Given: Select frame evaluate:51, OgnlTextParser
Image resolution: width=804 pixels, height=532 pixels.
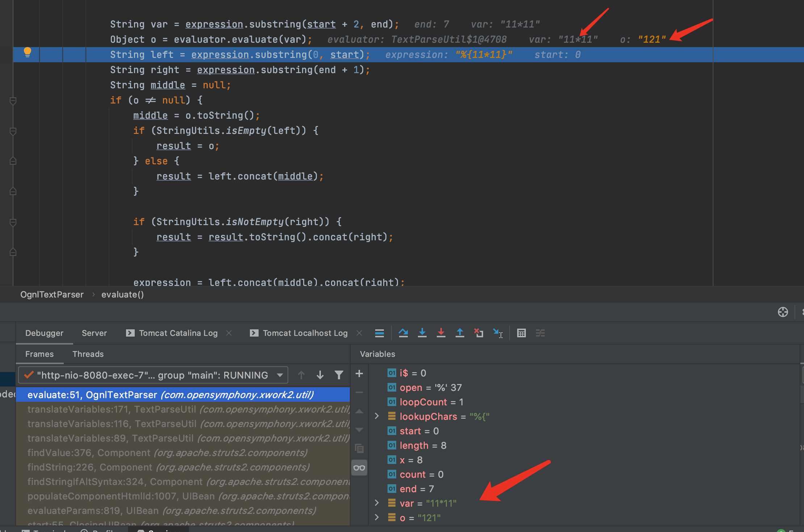Looking at the screenshot, I should (183, 394).
